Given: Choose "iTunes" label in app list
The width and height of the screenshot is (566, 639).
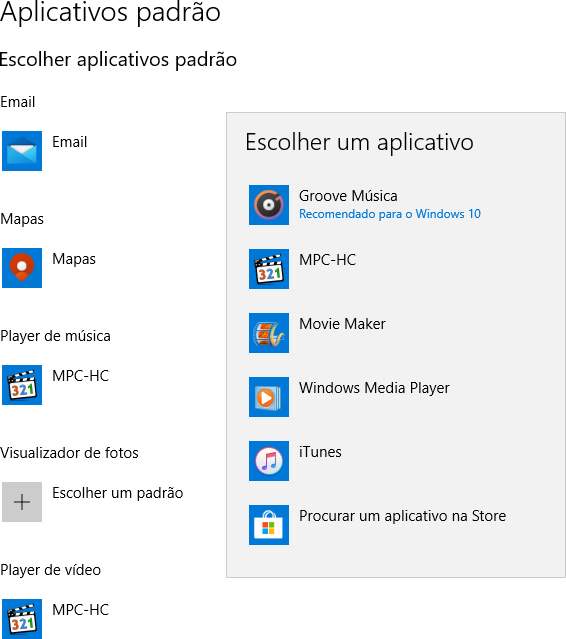Looking at the screenshot, I should tap(320, 452).
